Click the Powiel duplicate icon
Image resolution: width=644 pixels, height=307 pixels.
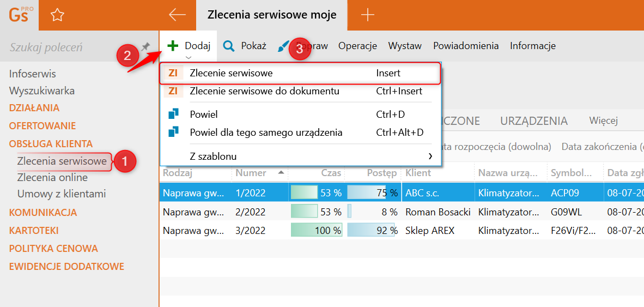click(x=173, y=114)
